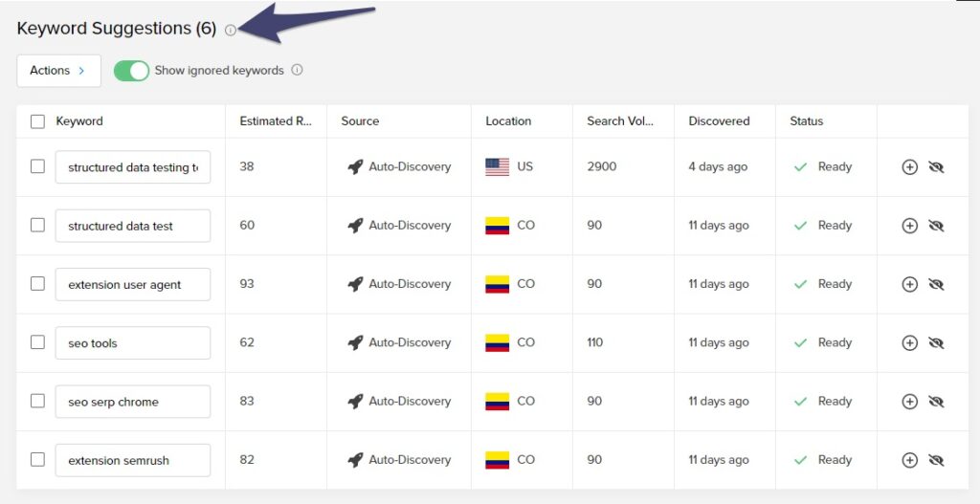Add 'structured data test' keyword with plus icon
Viewport: 980px width, 504px height.
[x=909, y=226]
